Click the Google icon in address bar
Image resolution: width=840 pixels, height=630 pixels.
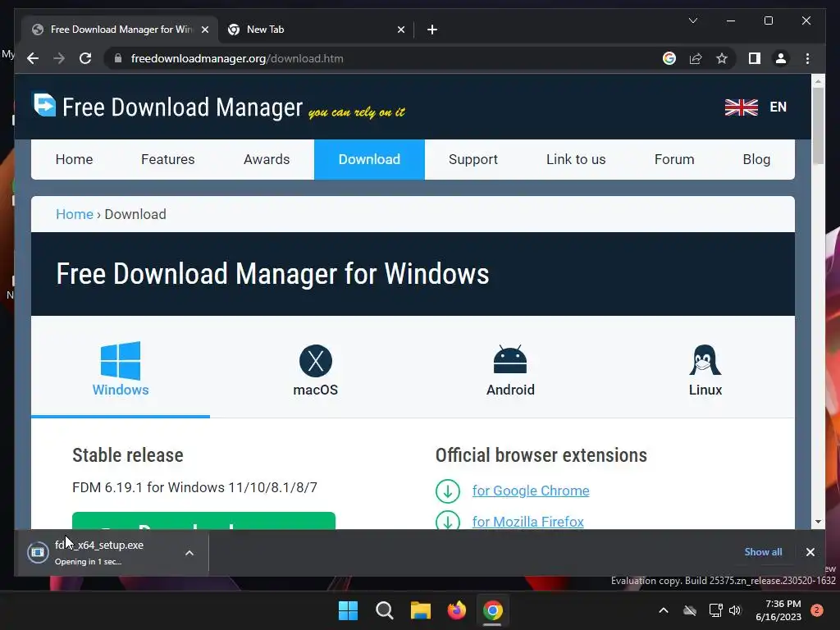tap(669, 58)
